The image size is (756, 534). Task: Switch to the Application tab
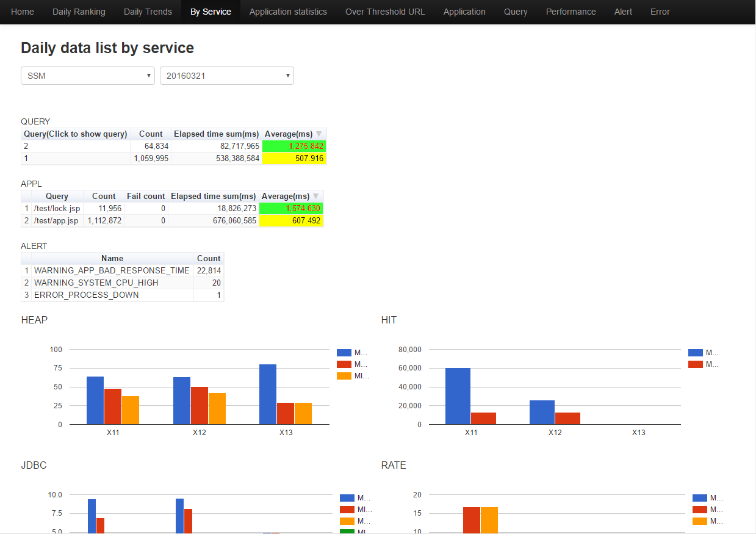coord(464,12)
